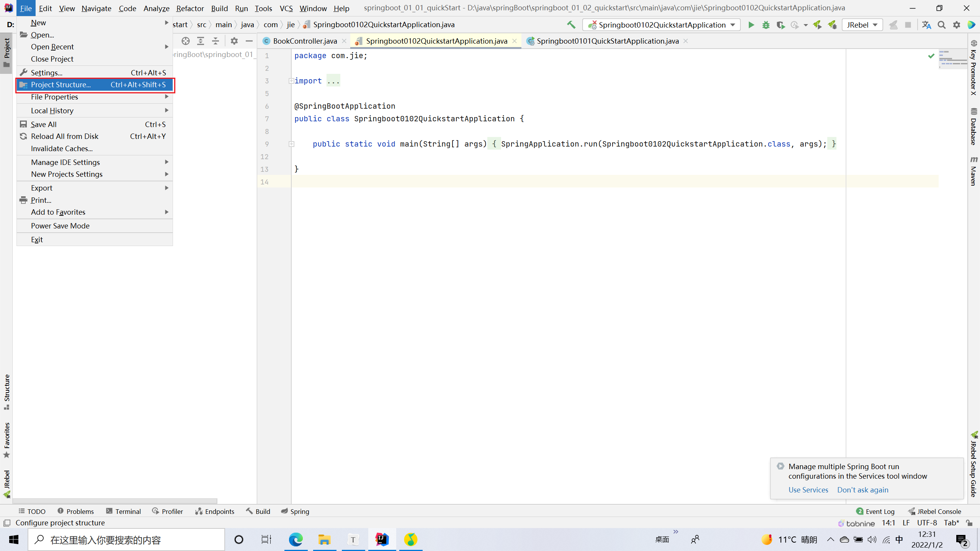Expand folded import block on line 3
This screenshot has width=980, height=551.
click(x=291, y=81)
